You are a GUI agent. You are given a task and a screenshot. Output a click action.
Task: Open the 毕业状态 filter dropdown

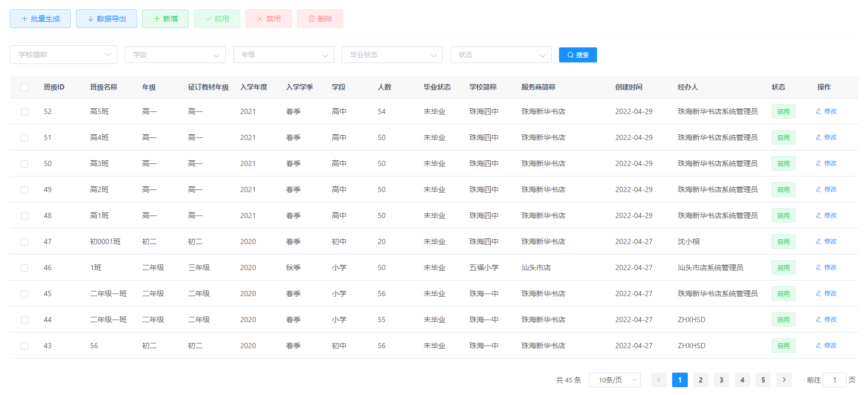392,55
